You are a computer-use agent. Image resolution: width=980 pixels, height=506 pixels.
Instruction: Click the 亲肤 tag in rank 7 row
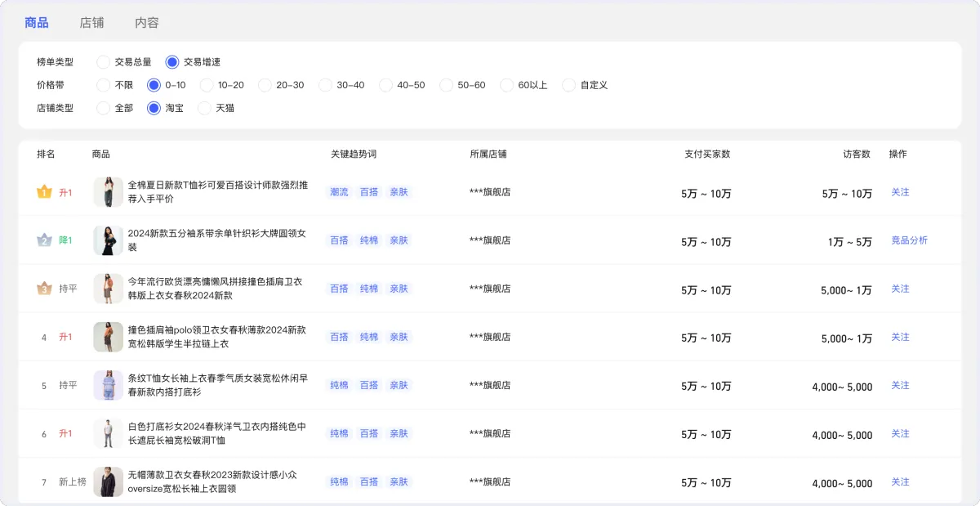point(399,481)
